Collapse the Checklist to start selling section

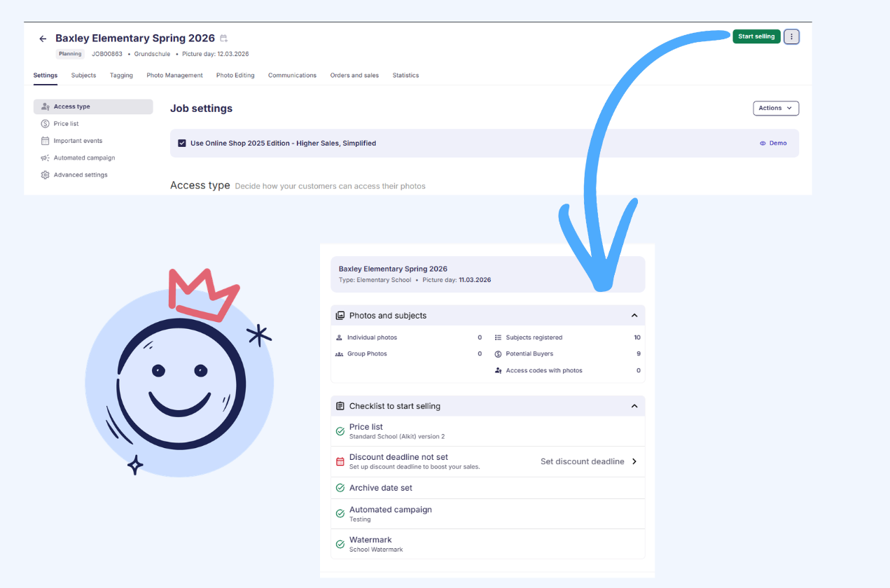(634, 406)
